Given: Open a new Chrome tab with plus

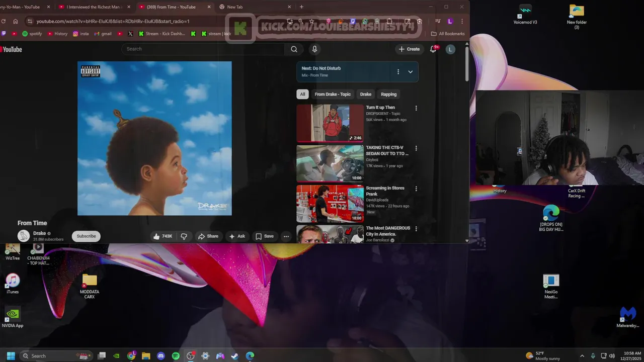Looking at the screenshot, I should tap(301, 7).
